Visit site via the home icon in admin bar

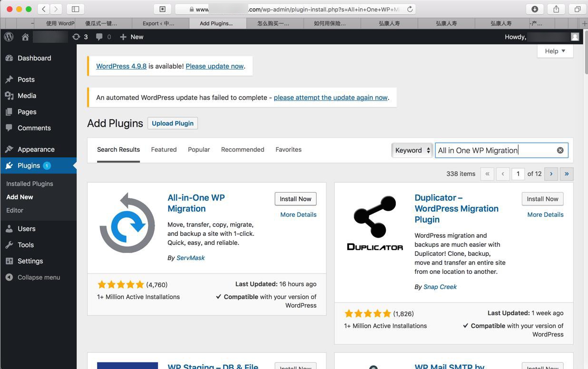pos(25,37)
